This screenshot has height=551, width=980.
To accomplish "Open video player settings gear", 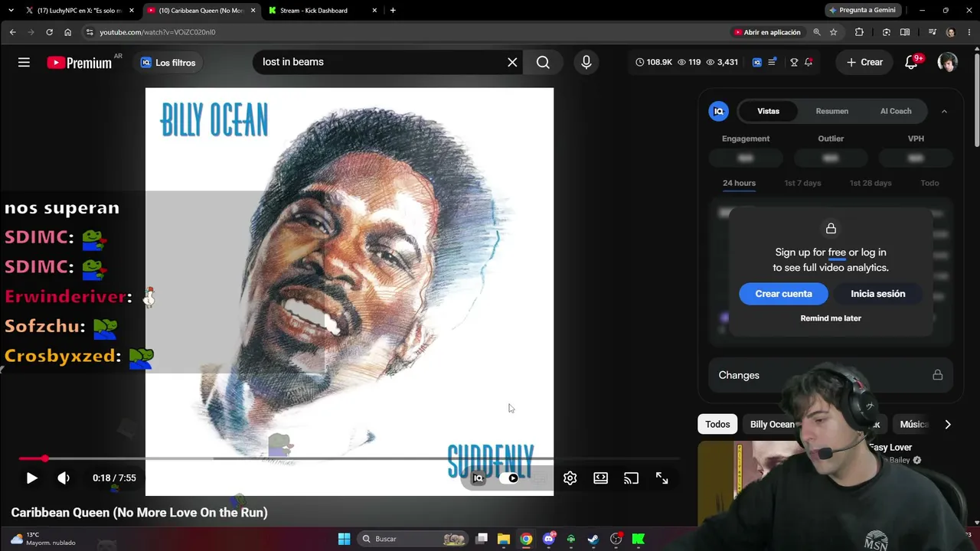I will (570, 478).
